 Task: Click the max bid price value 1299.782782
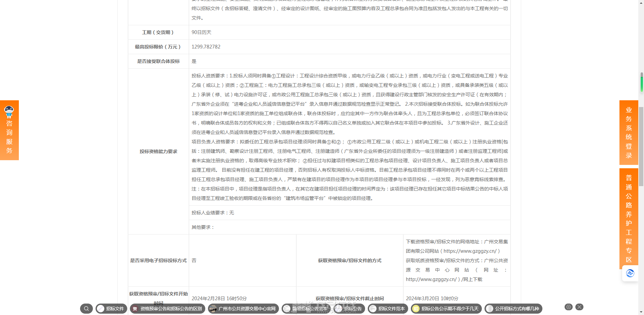pyautogui.click(x=206, y=47)
